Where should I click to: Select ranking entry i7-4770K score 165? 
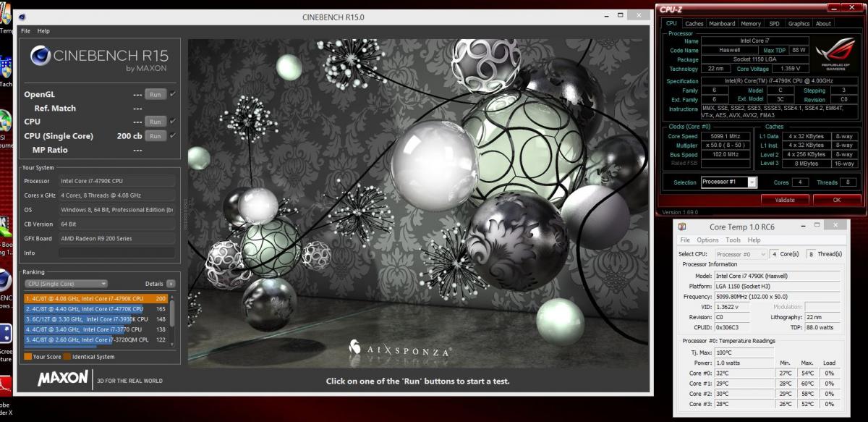click(x=95, y=308)
